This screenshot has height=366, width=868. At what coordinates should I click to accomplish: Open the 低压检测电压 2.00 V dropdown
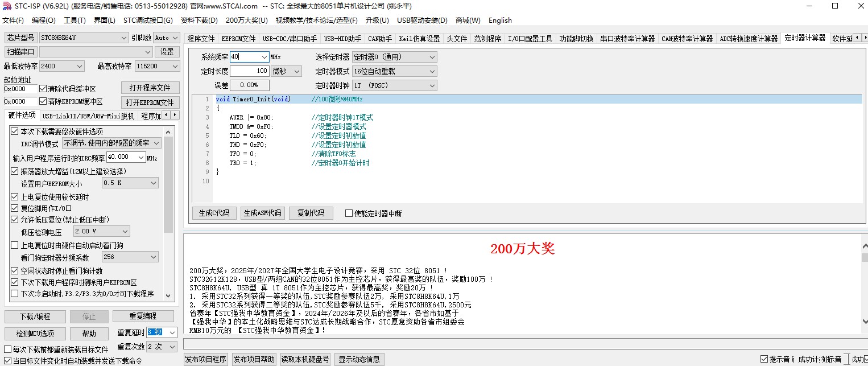click(102, 231)
